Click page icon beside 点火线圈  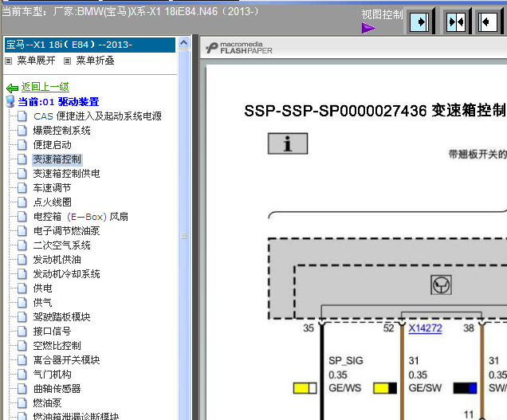tap(22, 202)
